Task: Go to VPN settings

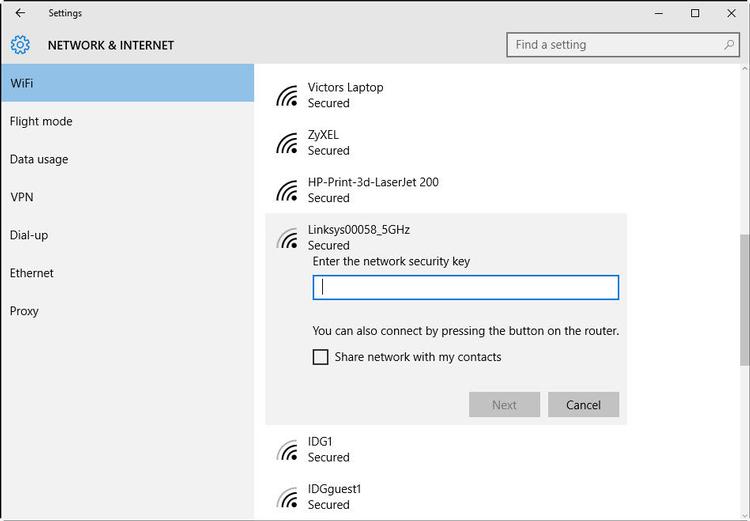Action: 22,197
